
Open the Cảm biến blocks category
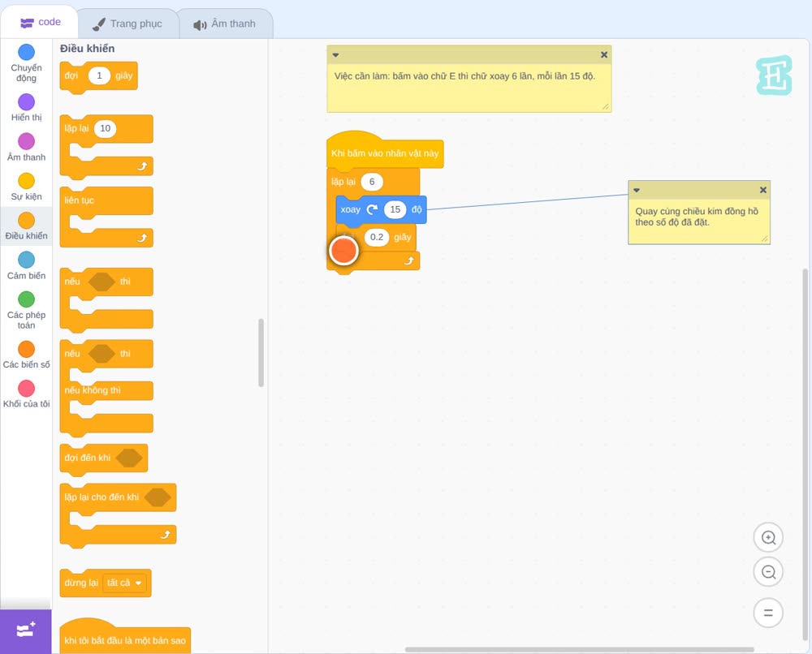pyautogui.click(x=26, y=265)
